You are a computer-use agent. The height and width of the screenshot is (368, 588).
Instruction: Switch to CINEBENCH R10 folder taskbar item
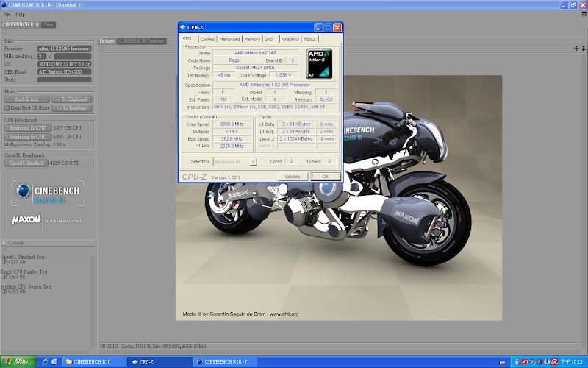point(94,361)
